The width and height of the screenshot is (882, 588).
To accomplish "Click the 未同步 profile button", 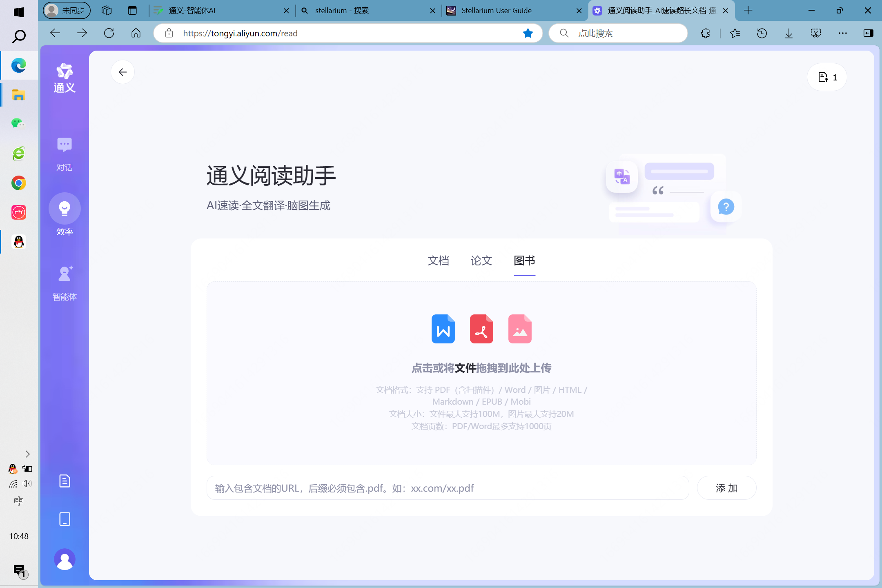I will click(67, 11).
